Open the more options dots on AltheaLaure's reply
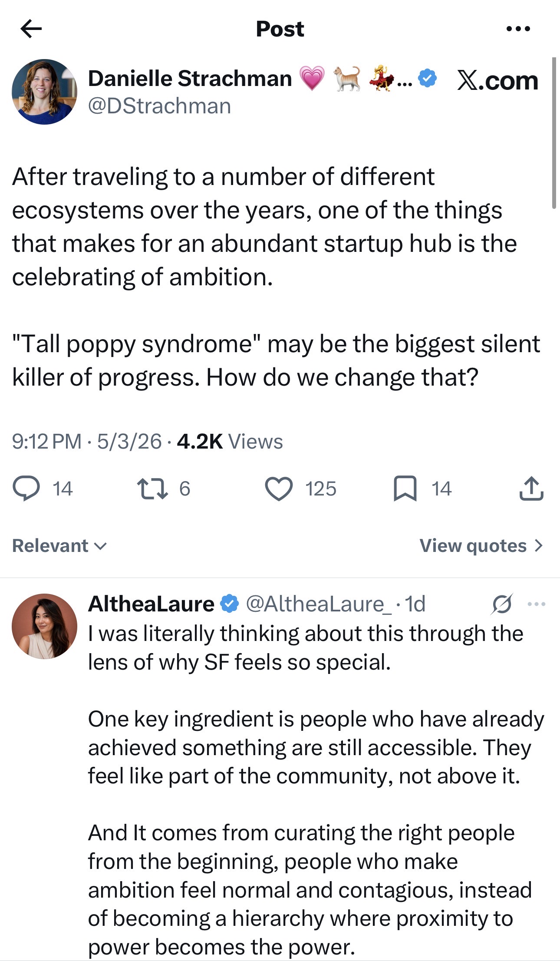560x961 pixels. 537,604
